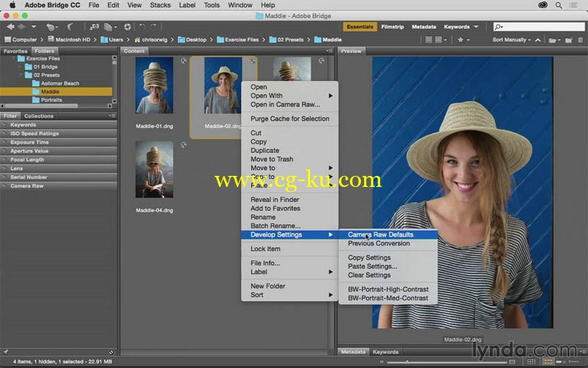Choose Open in Camera Raw from context menu
This screenshot has height=368, width=588.
[x=285, y=105]
